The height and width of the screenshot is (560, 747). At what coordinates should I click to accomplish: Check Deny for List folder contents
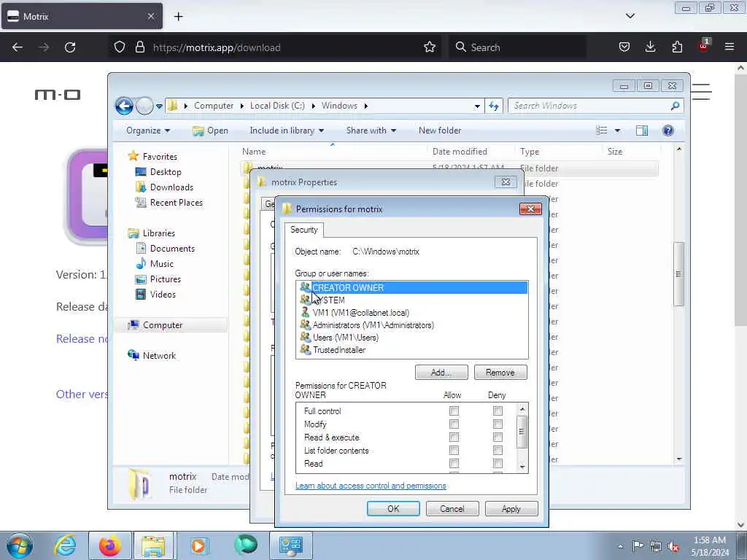click(x=498, y=451)
